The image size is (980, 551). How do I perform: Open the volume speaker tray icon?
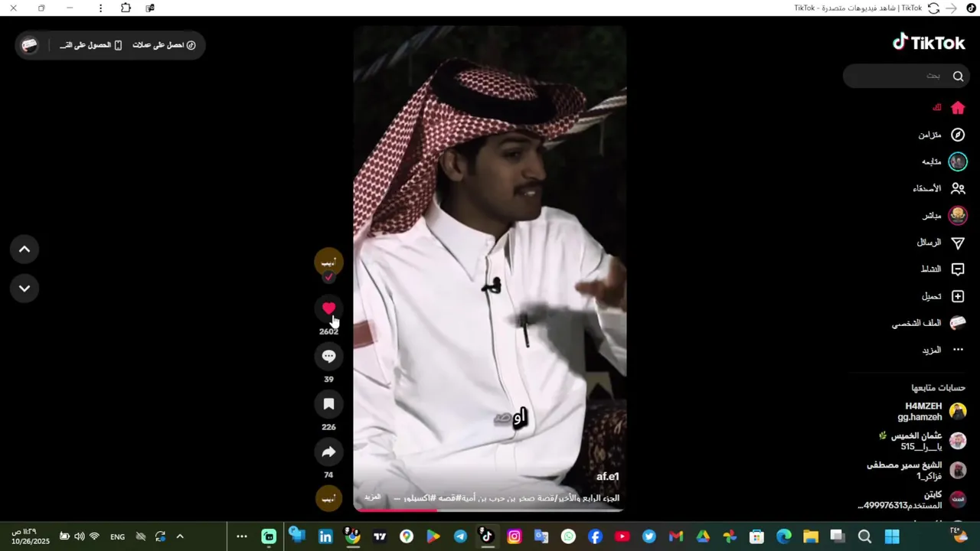80,536
